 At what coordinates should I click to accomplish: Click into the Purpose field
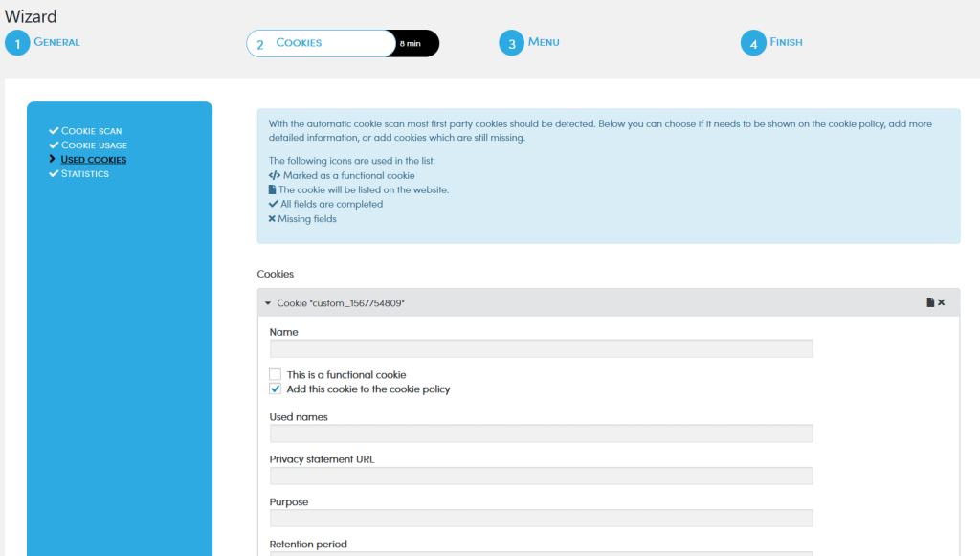pos(542,519)
